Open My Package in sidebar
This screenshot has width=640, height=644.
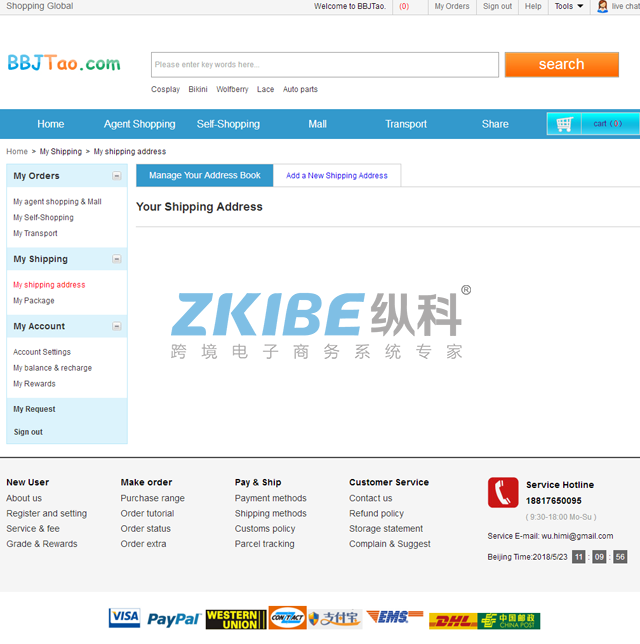[x=34, y=301]
